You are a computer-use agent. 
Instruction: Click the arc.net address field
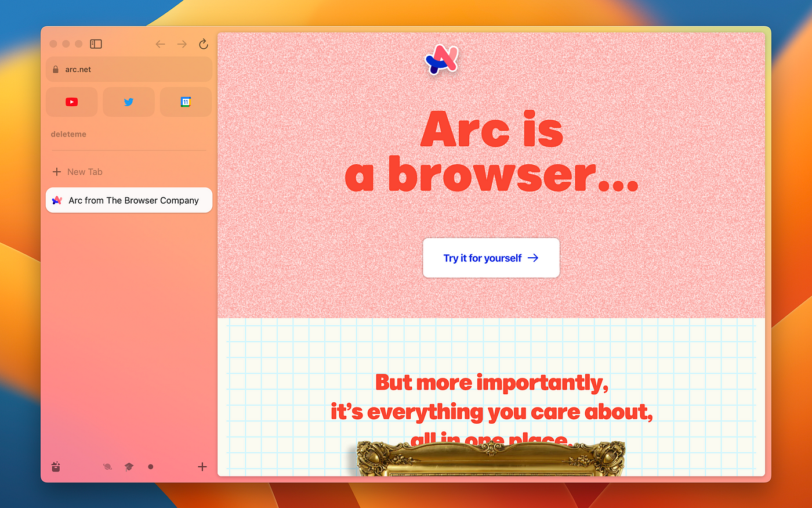coord(129,69)
